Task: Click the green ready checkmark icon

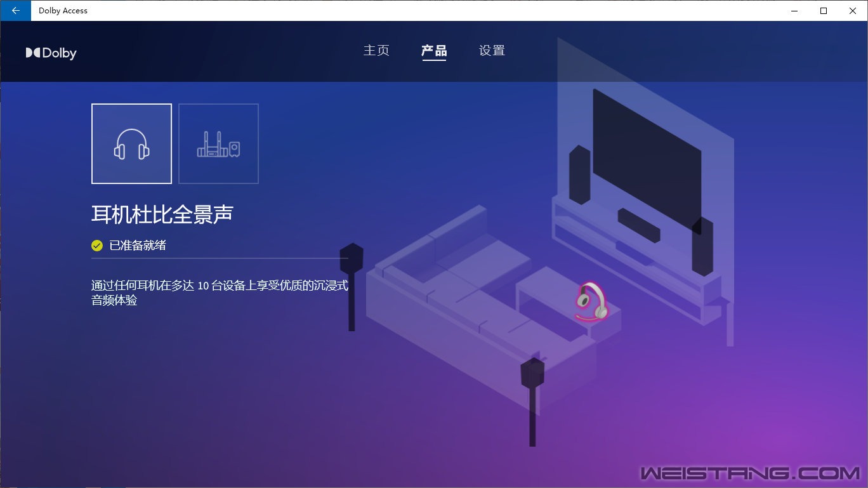Action: click(97, 246)
